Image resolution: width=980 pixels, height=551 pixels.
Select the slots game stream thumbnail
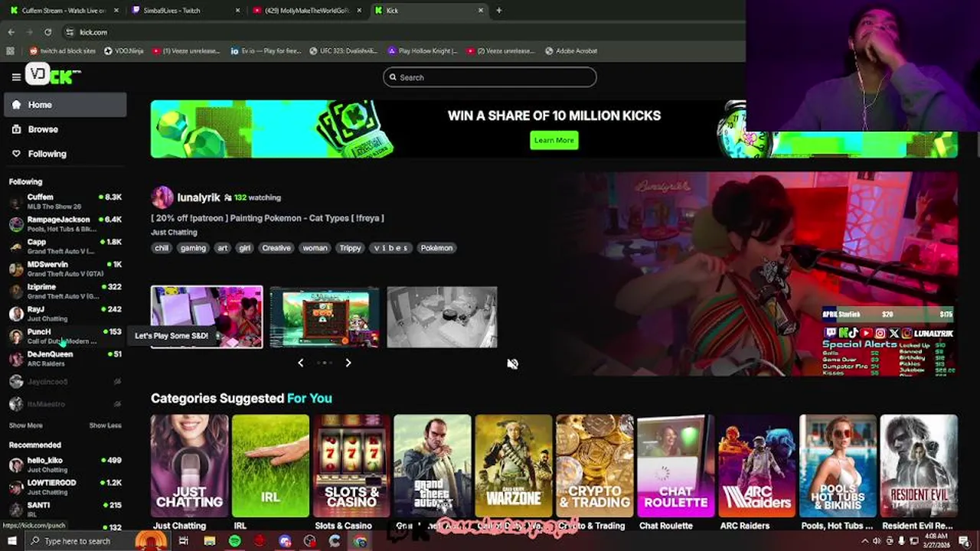point(325,317)
